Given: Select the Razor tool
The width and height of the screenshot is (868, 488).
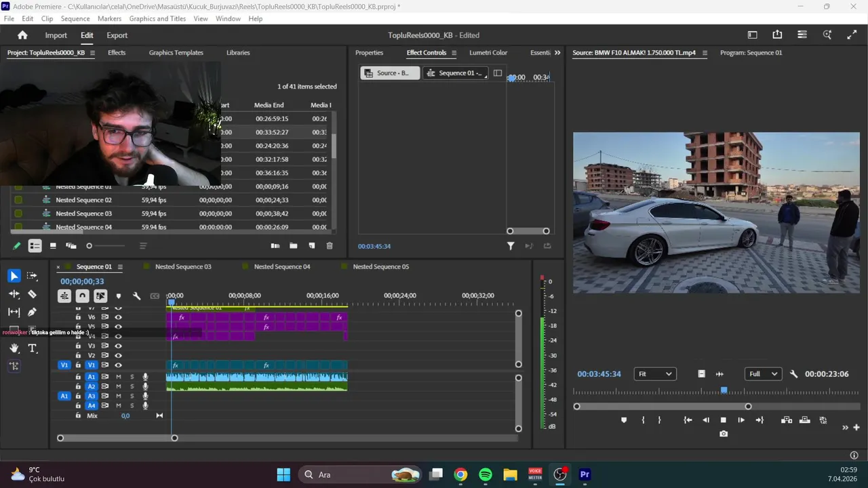Looking at the screenshot, I should coord(32,294).
